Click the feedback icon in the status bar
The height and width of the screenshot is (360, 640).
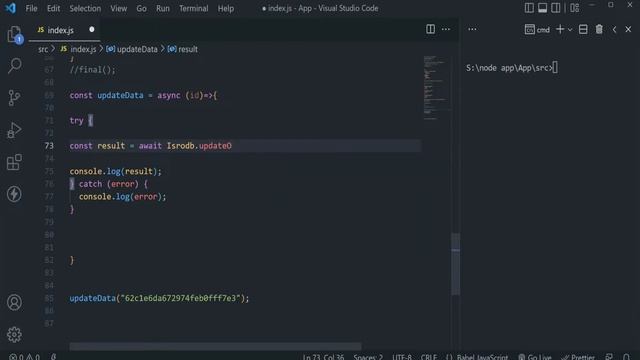pos(609,357)
